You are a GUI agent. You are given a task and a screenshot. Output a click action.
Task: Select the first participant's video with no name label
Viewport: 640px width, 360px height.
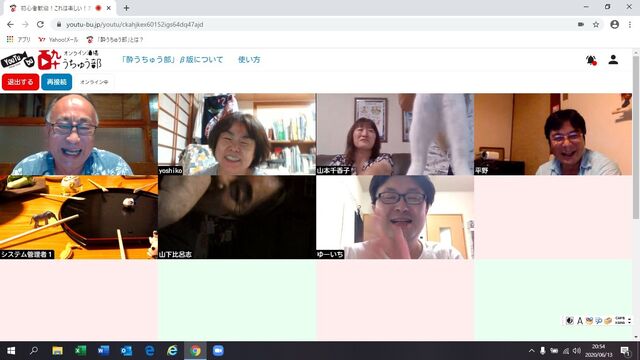(x=79, y=134)
